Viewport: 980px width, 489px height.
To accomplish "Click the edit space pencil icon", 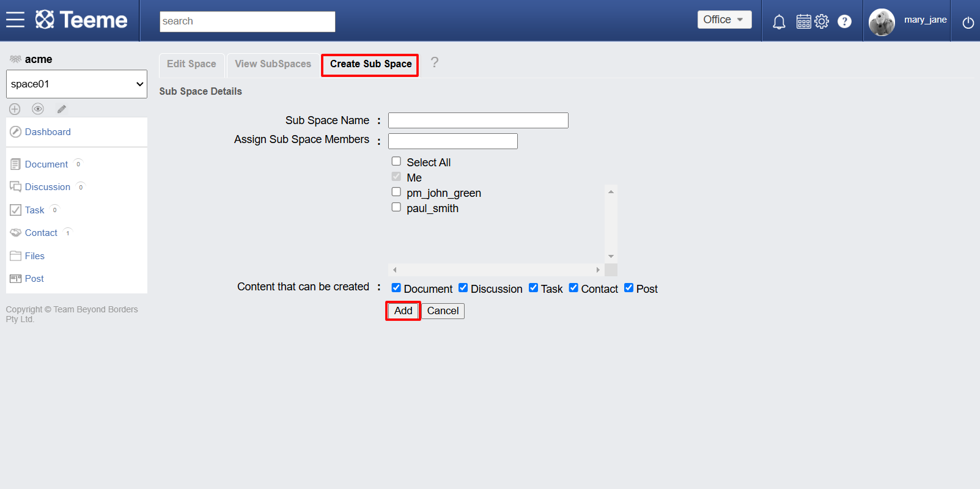I will pos(62,109).
